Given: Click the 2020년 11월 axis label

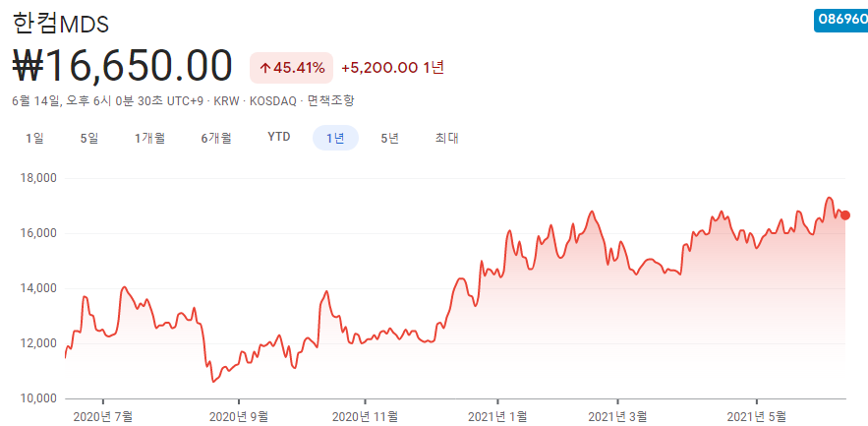Looking at the screenshot, I should (365, 416).
